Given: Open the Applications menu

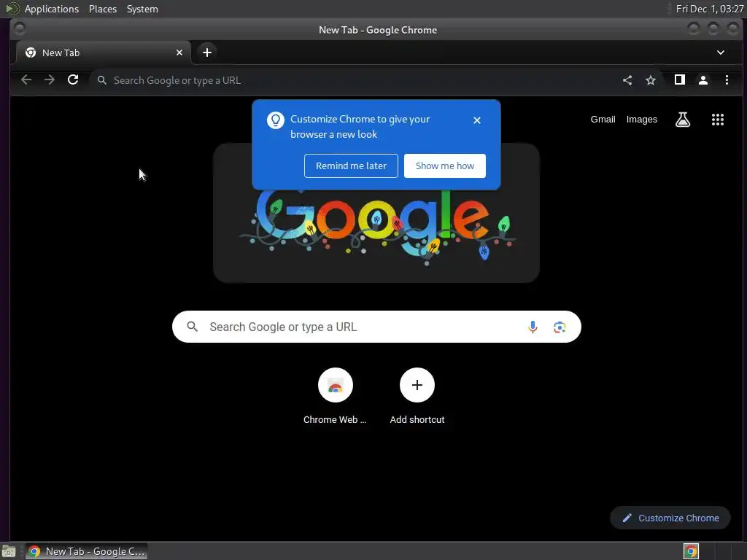Looking at the screenshot, I should (52, 9).
